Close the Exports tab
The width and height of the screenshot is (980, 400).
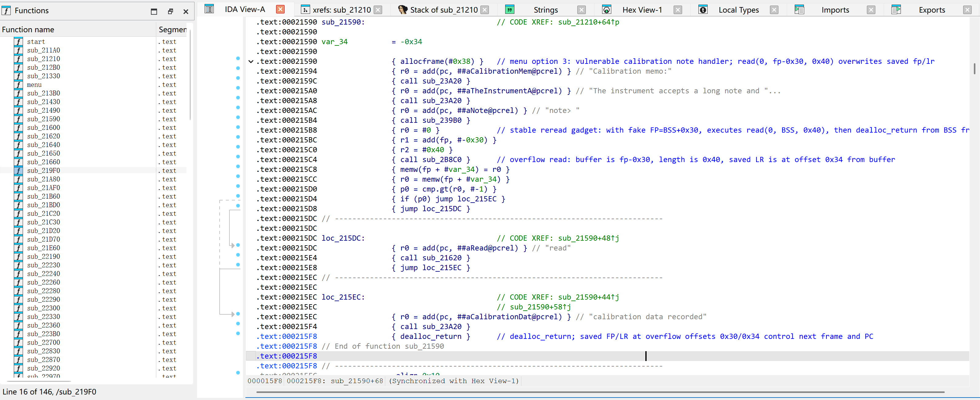tap(967, 10)
